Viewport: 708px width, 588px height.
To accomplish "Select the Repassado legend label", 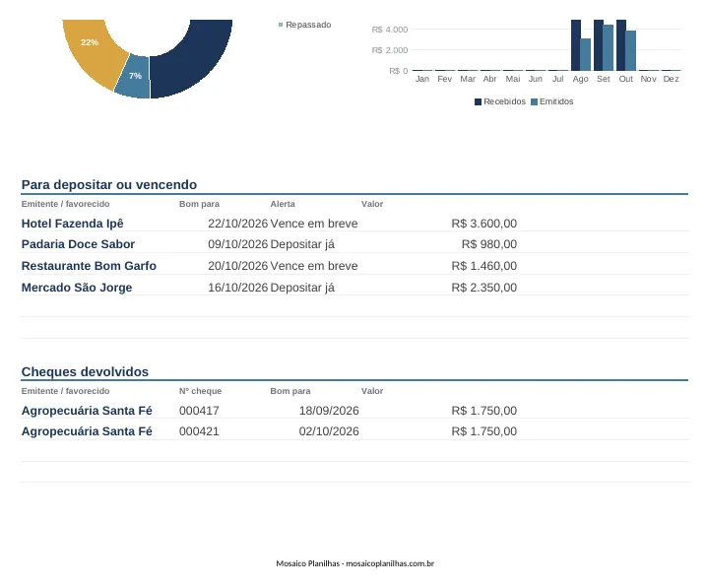I will [308, 25].
